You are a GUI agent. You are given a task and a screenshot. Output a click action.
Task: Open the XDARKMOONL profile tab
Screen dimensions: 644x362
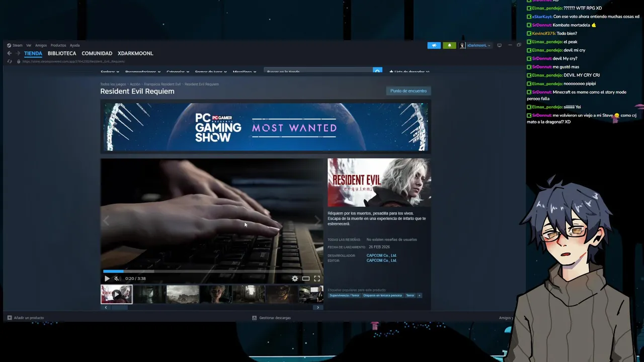[135, 53]
